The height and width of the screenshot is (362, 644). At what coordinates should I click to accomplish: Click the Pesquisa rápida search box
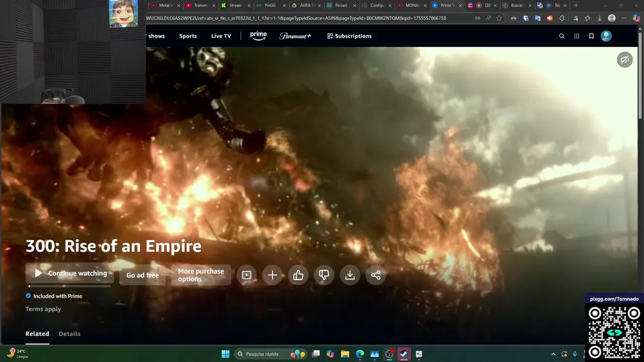pyautogui.click(x=271, y=354)
